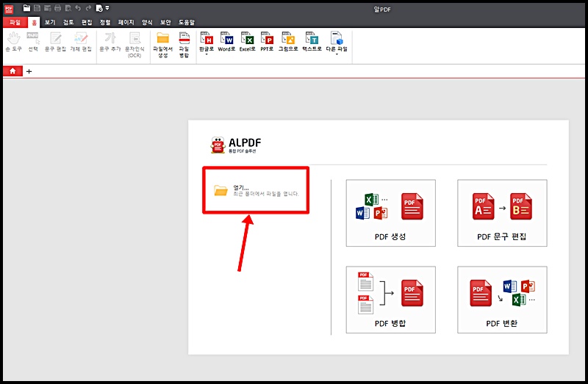Click the PDF 변환 card
The width and height of the screenshot is (588, 384).
point(502,300)
